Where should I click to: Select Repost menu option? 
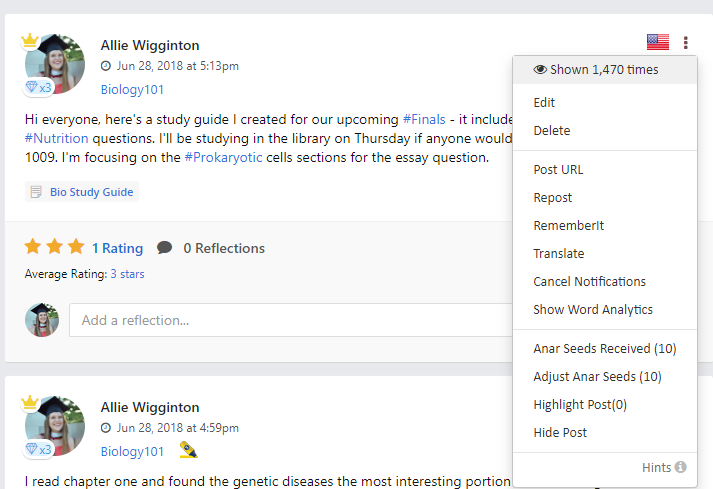[x=552, y=197]
